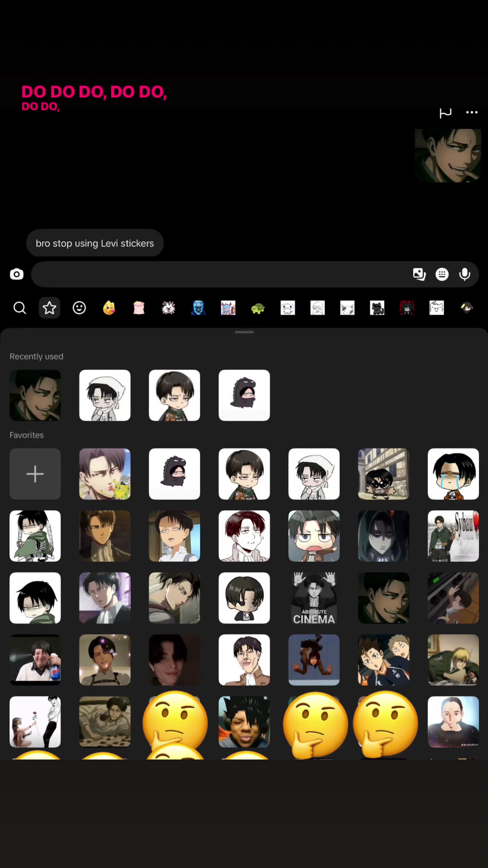Open the photo gallery sticker icon
488x868 pixels.
(419, 274)
